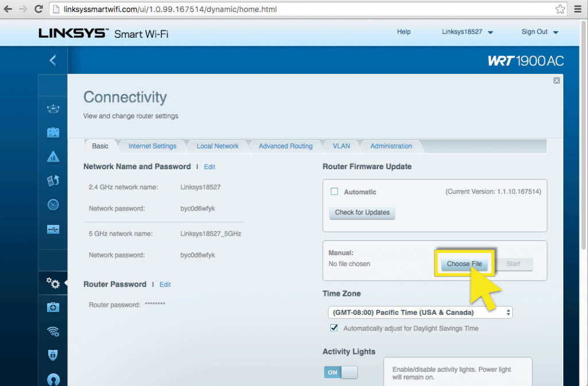
Task: Open the OpenVPN keyhole icon at sidebar bottom
Action: coord(53,379)
